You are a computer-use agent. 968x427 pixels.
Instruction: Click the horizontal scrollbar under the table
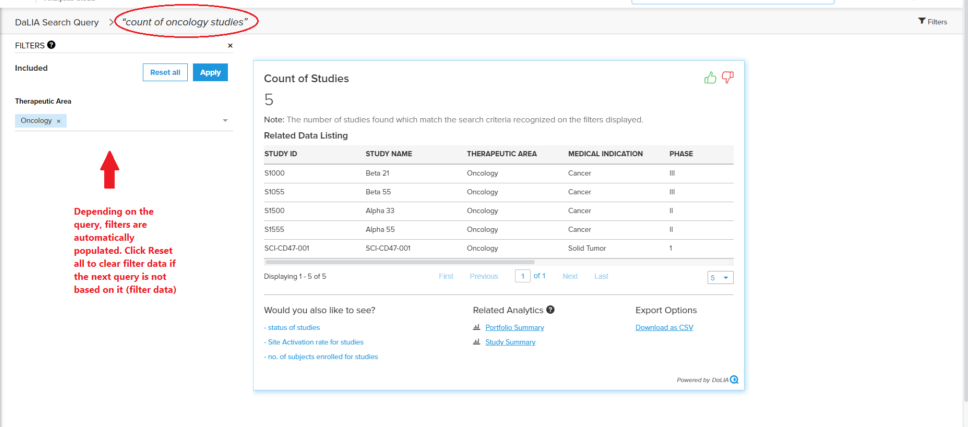399,262
